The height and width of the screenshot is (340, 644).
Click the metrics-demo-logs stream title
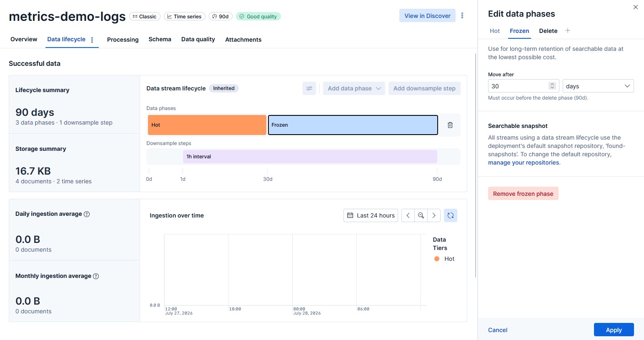67,16
